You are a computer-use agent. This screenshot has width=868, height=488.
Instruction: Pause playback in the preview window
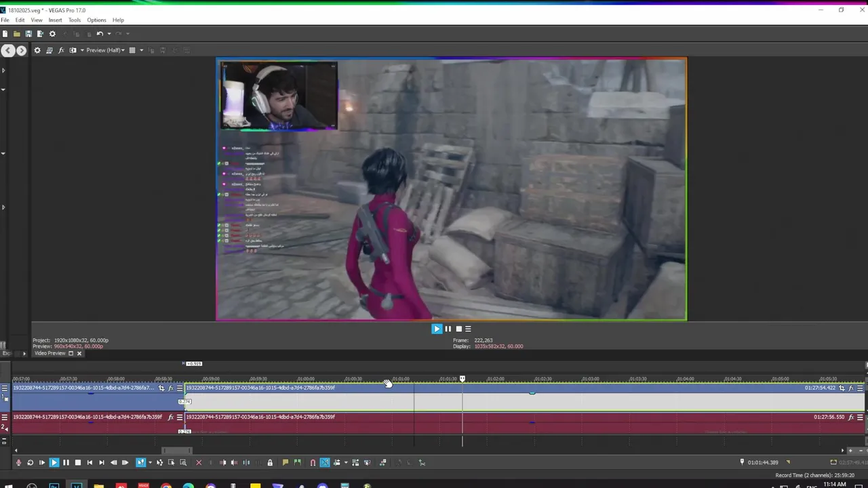click(448, 329)
